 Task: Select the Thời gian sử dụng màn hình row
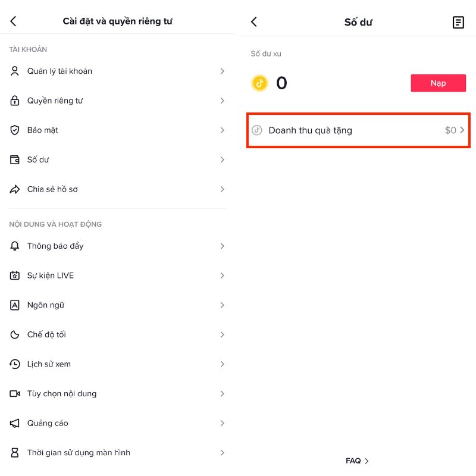click(x=117, y=452)
